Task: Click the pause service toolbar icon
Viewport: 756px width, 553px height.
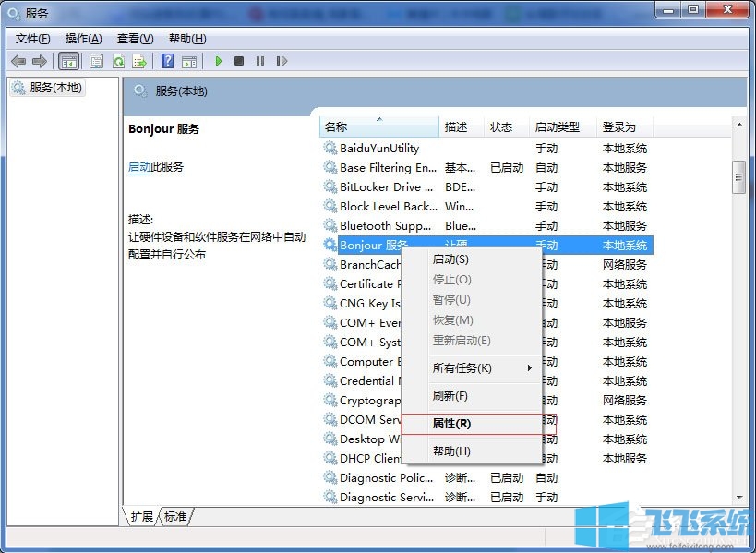Action: pos(260,61)
